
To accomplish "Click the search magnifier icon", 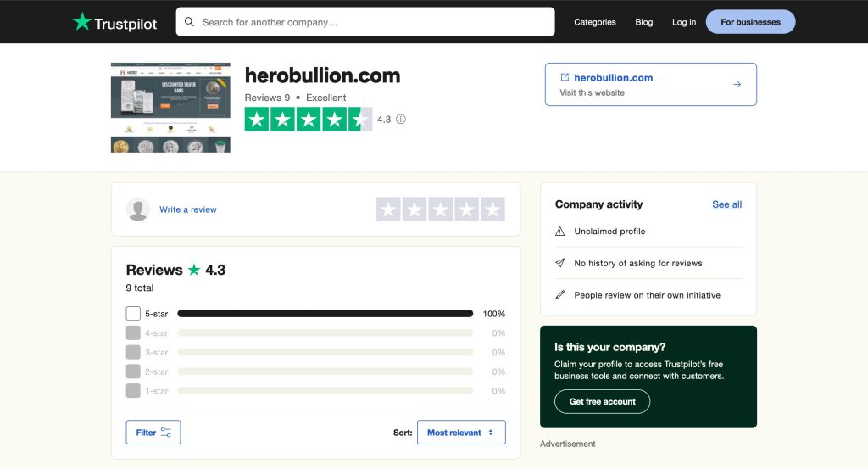I will point(189,22).
